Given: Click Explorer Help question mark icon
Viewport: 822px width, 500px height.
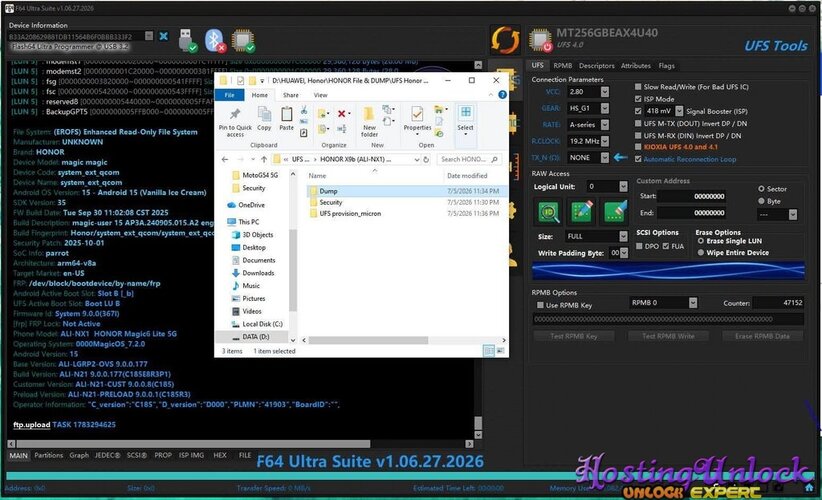Looking at the screenshot, I should coord(502,95).
